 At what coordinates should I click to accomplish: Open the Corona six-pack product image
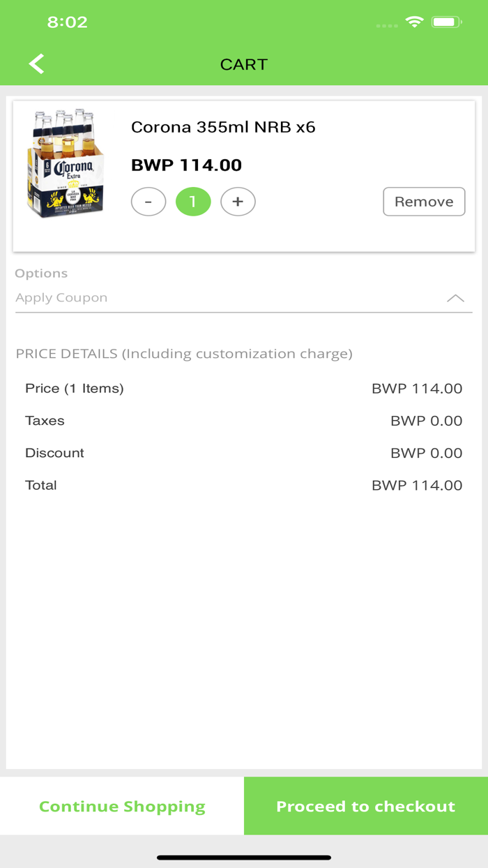pyautogui.click(x=65, y=165)
